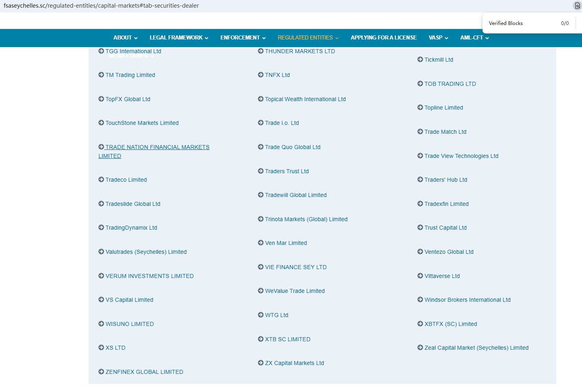Click the arrow icon beside TopFX Global Ltd

101,99
